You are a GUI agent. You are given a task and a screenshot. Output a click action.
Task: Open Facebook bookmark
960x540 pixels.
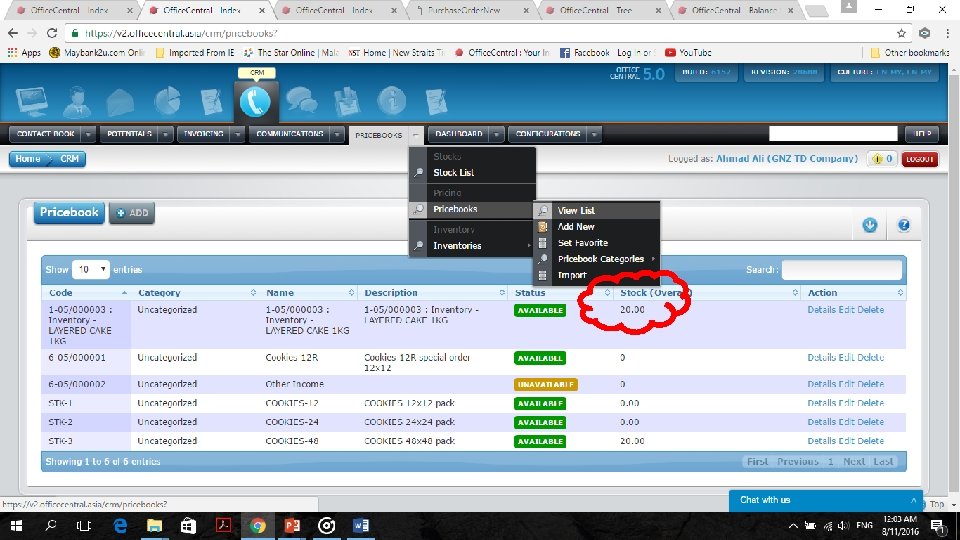(x=585, y=53)
